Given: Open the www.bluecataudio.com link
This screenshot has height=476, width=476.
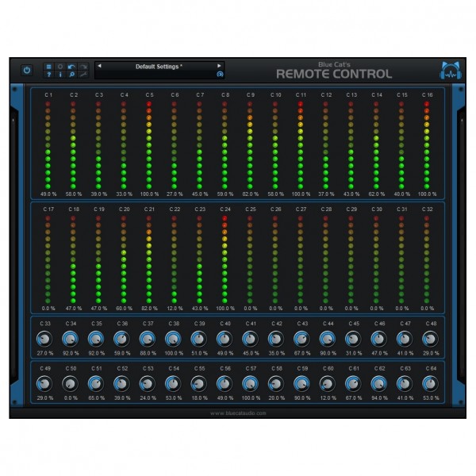Looking at the screenshot, I should point(238,413).
